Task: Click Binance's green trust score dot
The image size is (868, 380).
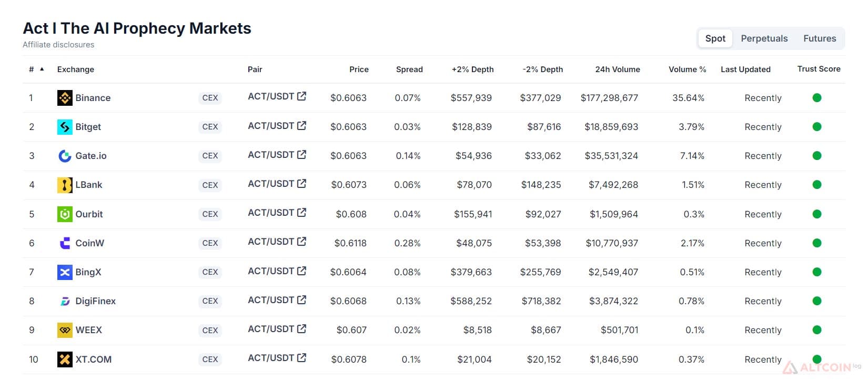Action: pos(817,98)
